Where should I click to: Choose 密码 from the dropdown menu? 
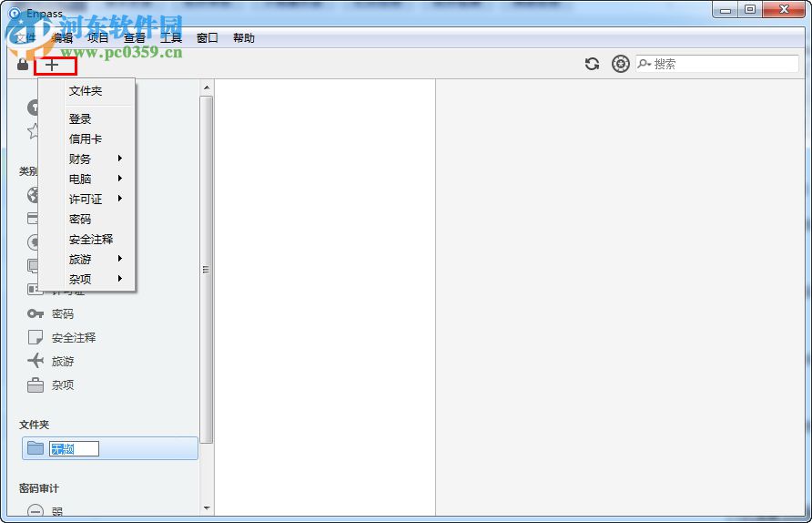pos(80,219)
